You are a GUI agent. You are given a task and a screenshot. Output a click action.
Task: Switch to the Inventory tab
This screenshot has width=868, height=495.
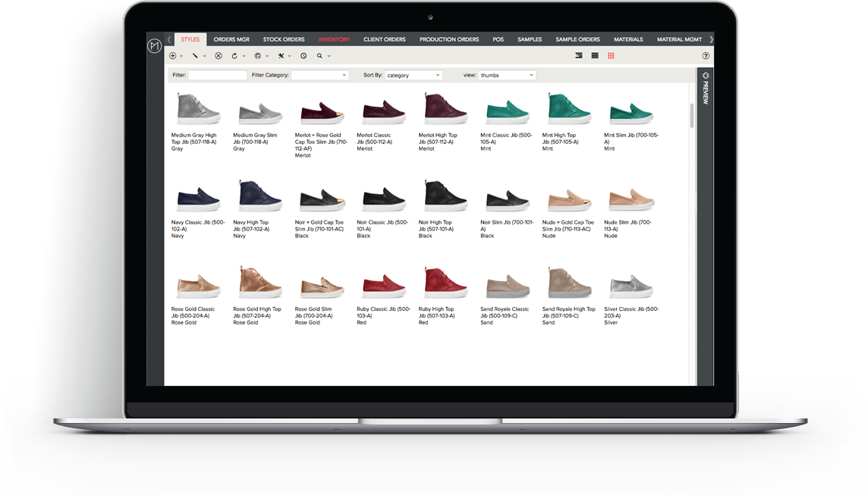(334, 39)
